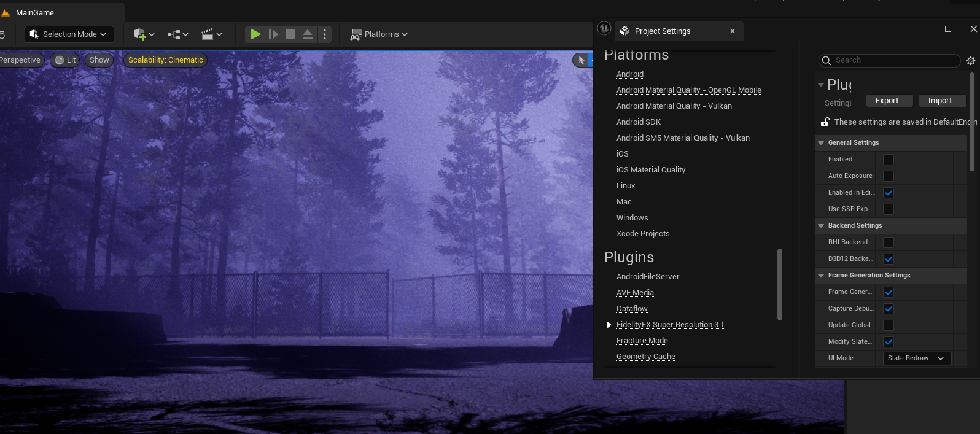The image size is (980, 434).
Task: Open Mac platform settings
Action: pyautogui.click(x=624, y=202)
